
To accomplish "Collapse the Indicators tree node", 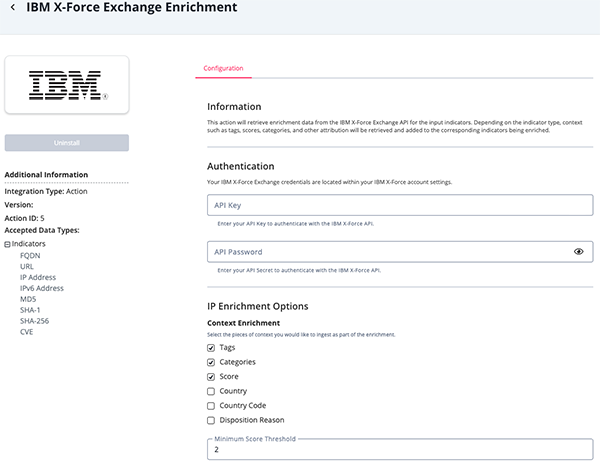I will [7, 244].
